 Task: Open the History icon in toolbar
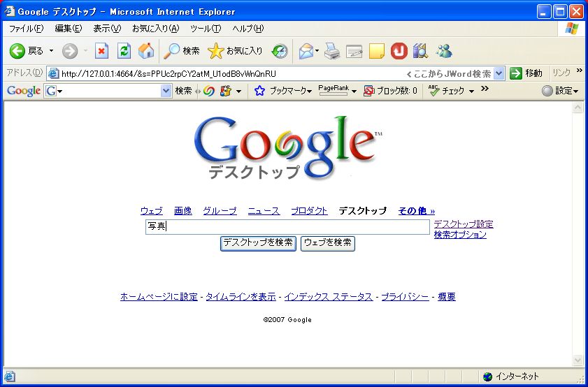click(x=280, y=51)
